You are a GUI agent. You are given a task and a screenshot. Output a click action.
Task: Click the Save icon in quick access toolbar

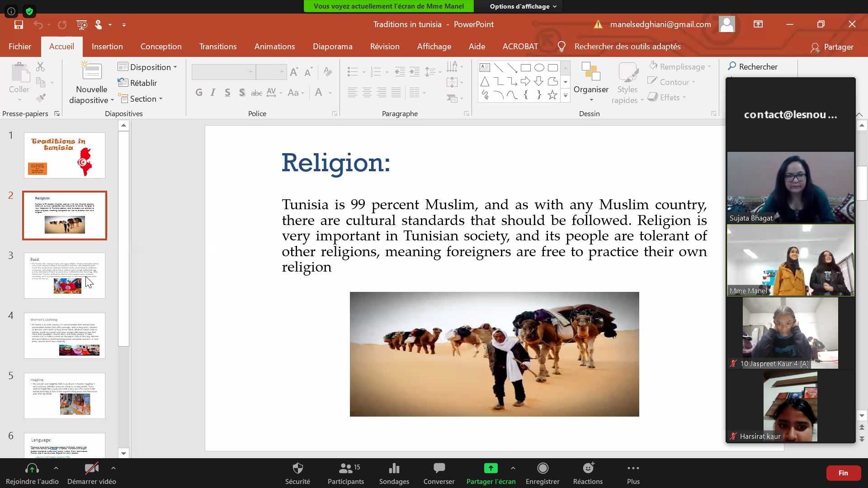click(x=19, y=25)
